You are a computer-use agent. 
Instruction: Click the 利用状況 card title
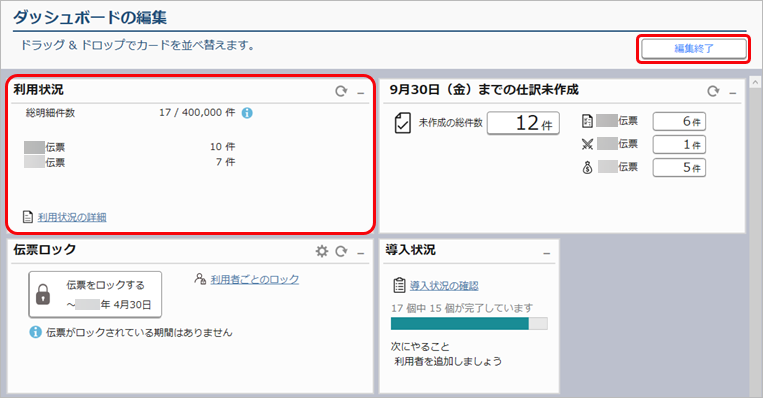(x=38, y=90)
